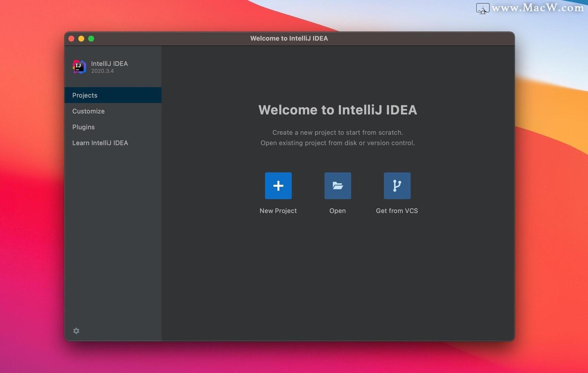Open the Plugins tab
The image size is (588, 373).
(113, 127)
